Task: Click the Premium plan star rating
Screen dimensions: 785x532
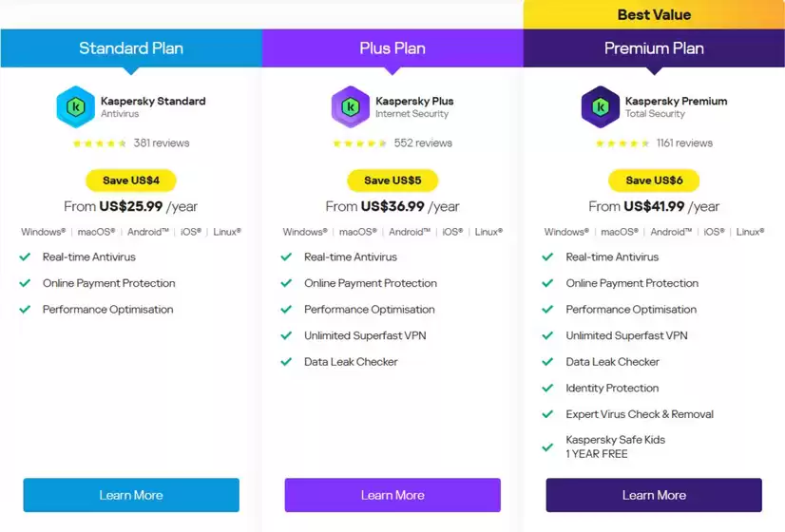Action: click(x=622, y=143)
